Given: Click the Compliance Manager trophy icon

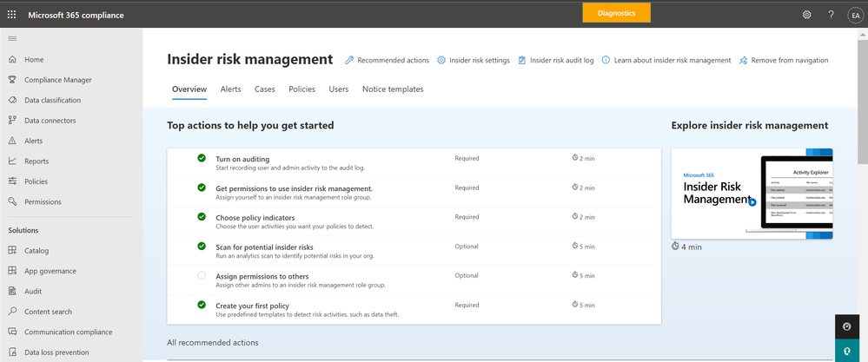Looking at the screenshot, I should point(12,80).
